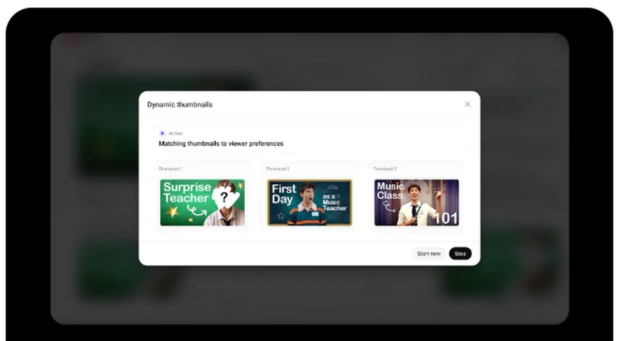The width and height of the screenshot is (644, 341).
Task: Select the Music Class 101 thumbnail
Action: 416,202
